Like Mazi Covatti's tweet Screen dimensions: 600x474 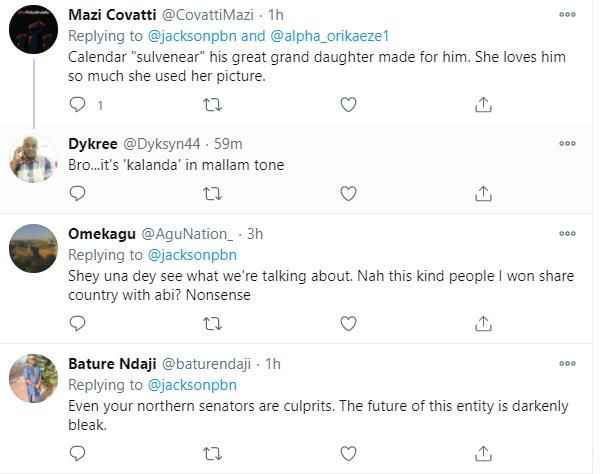(x=348, y=104)
